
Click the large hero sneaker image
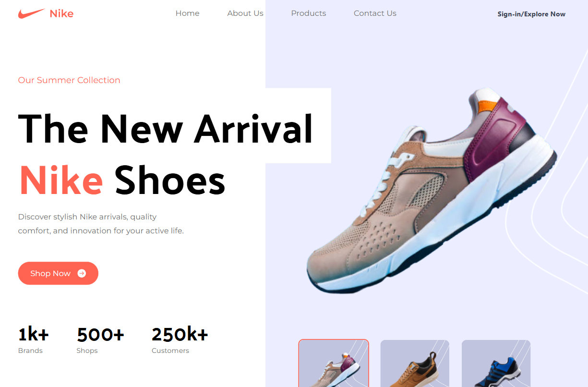click(x=432, y=191)
